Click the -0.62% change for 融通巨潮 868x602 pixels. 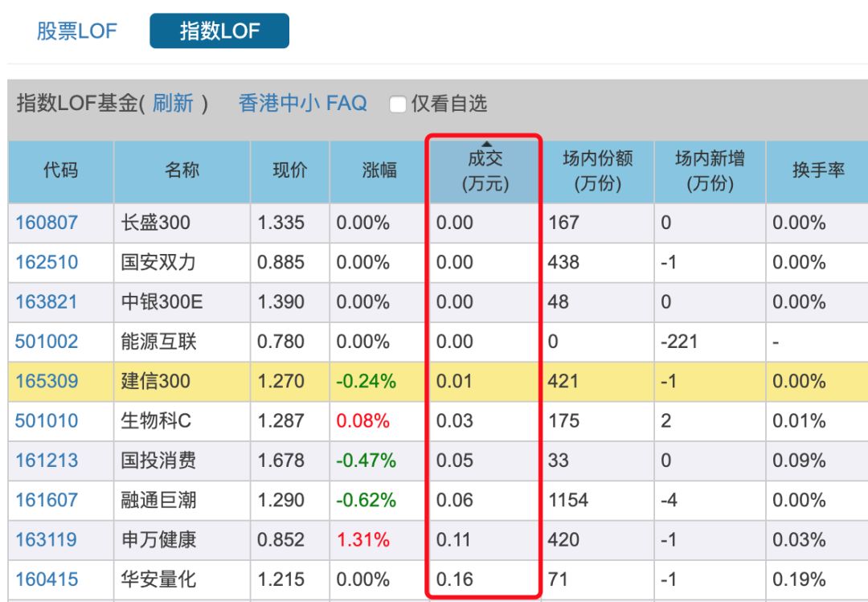click(x=366, y=501)
